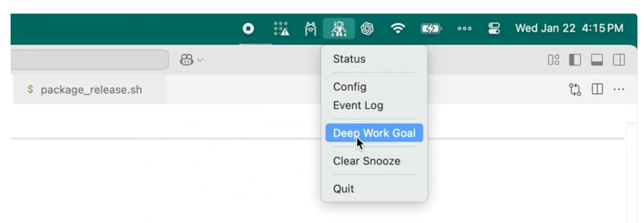Open the ChatGPT menu bar icon

point(367,29)
